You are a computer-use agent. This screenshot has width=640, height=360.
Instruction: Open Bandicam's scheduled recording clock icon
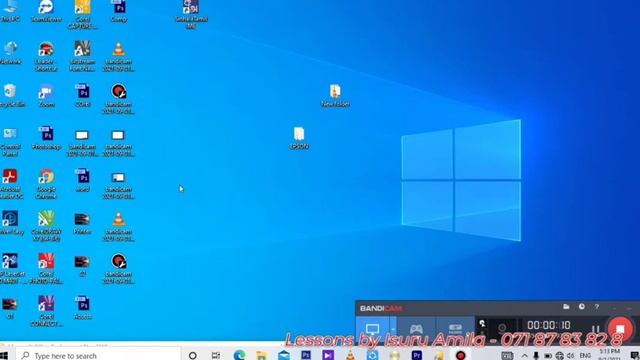pyautogui.click(x=582, y=307)
